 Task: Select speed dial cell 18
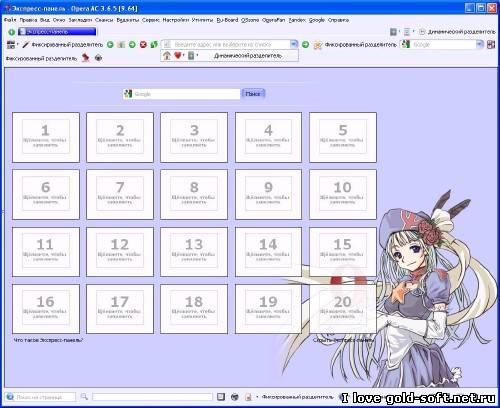pos(194,309)
